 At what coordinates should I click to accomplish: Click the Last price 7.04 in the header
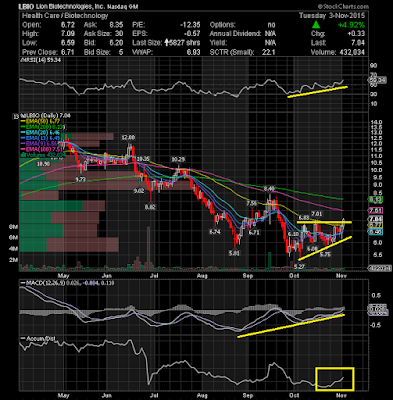358,43
